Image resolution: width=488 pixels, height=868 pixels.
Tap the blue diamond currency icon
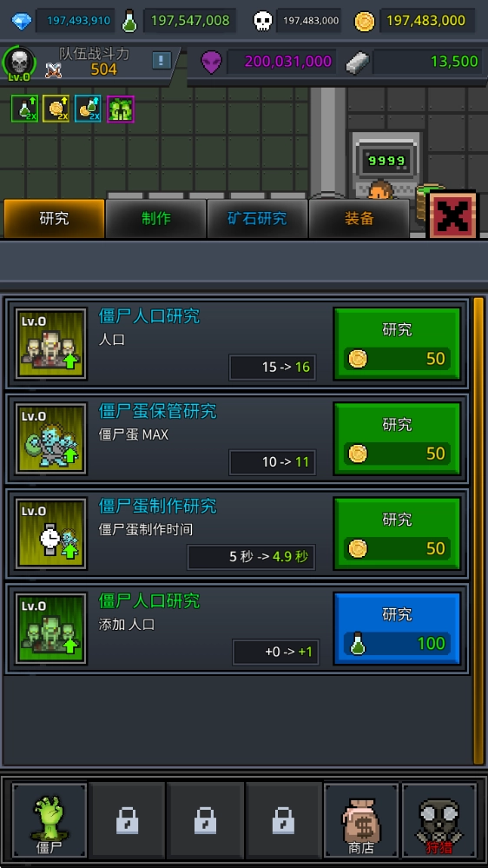[x=22, y=21]
